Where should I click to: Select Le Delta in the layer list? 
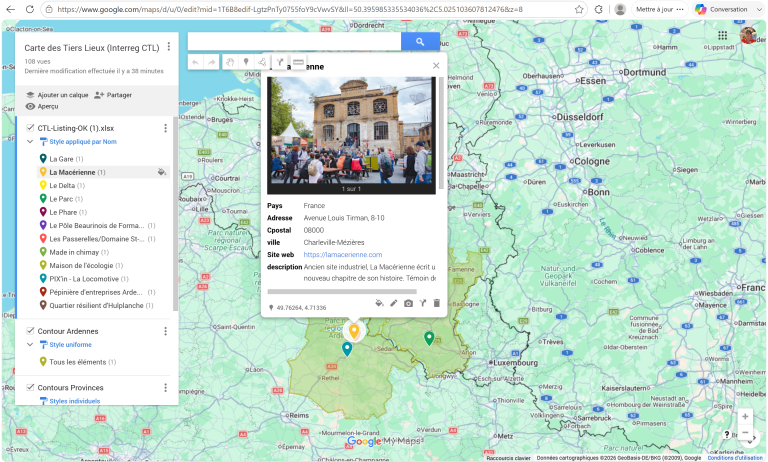tap(62, 186)
